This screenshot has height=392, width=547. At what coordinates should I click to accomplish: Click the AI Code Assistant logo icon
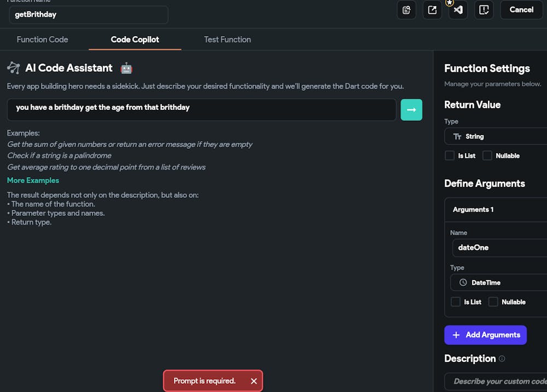pyautogui.click(x=14, y=68)
